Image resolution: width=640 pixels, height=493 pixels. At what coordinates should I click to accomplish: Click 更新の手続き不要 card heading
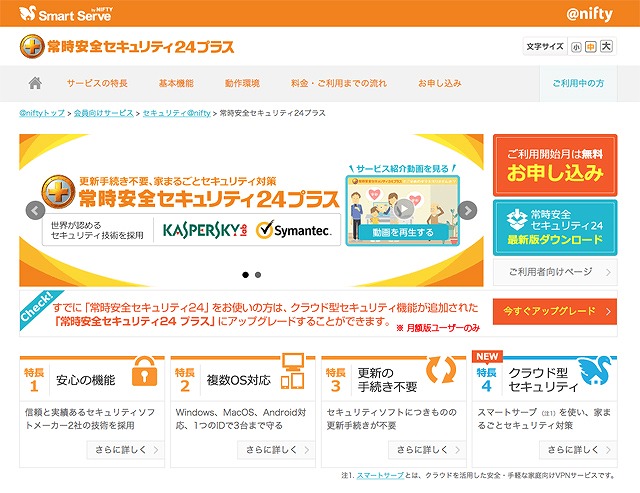(x=387, y=380)
